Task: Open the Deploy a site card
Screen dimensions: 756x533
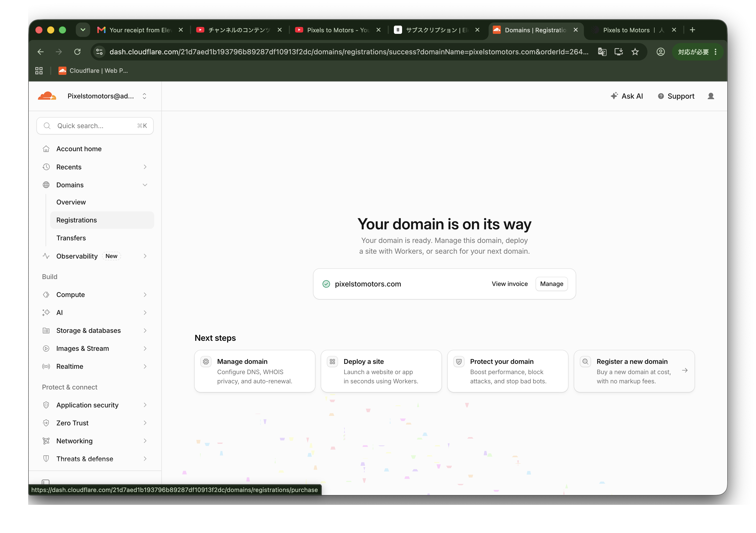Action: tap(381, 371)
